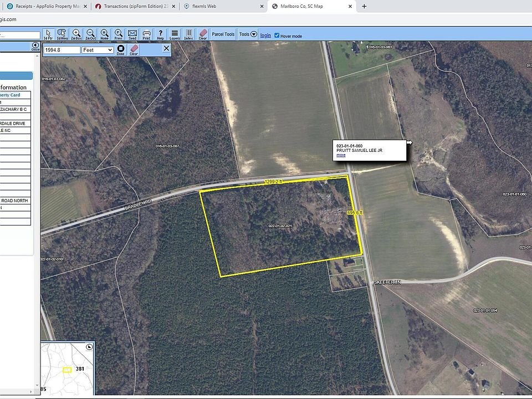Screen dimensions: 532x399
Task: Click the ROAD NORTH table cell
Action: 14,201
